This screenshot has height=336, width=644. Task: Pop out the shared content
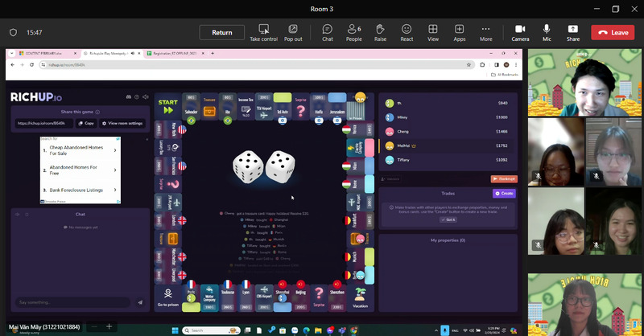pyautogui.click(x=293, y=33)
